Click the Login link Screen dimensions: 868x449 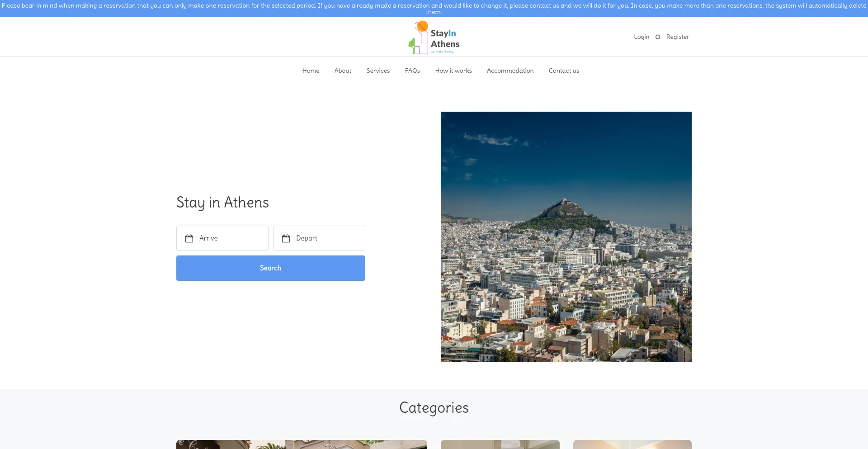pos(641,37)
